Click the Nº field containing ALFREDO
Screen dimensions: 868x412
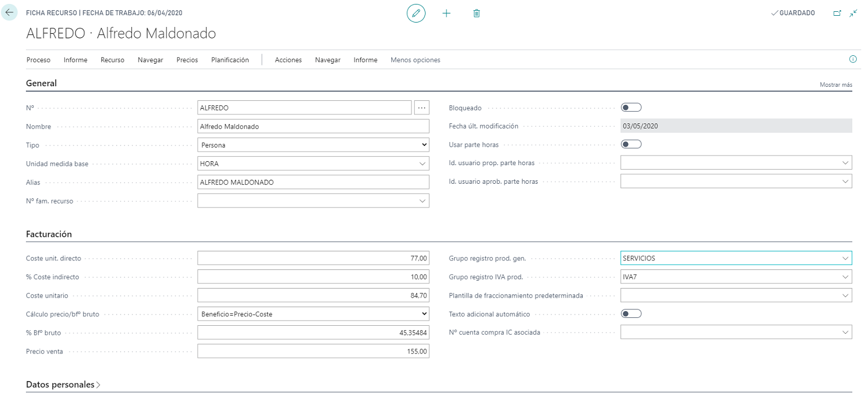point(304,108)
